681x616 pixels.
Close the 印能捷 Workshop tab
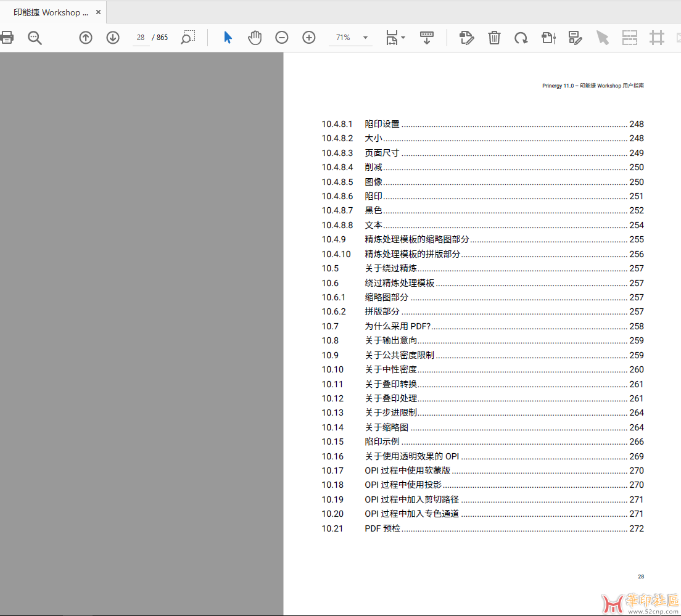click(x=99, y=12)
